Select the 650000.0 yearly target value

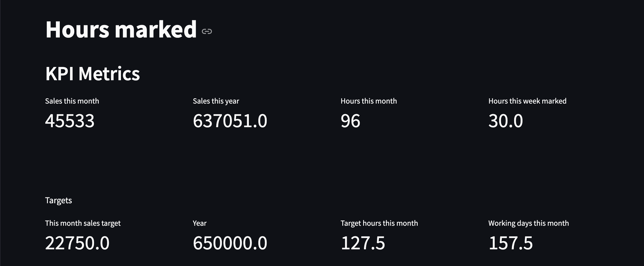point(230,243)
